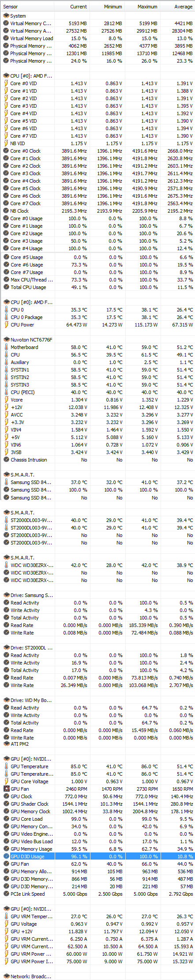The image size is (195, 980).
Task: Select the Total CPU Usage row
Action: pyautogui.click(x=97, y=287)
